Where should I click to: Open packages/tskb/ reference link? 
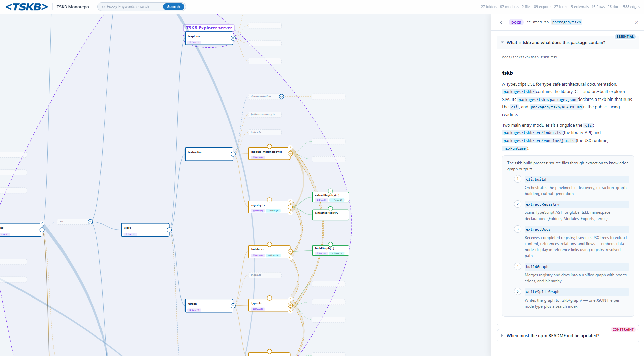pyautogui.click(x=519, y=92)
